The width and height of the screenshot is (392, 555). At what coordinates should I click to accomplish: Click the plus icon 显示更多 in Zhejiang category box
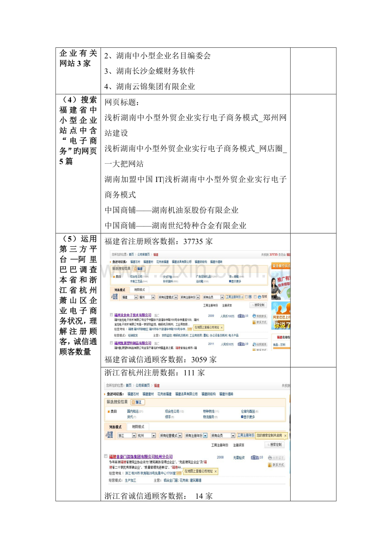[242, 417]
